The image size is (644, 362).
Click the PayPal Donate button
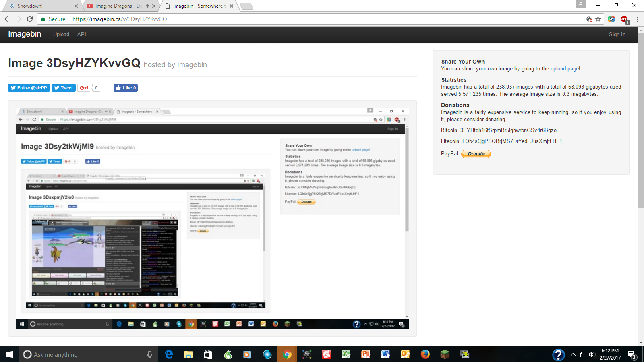pos(476,154)
